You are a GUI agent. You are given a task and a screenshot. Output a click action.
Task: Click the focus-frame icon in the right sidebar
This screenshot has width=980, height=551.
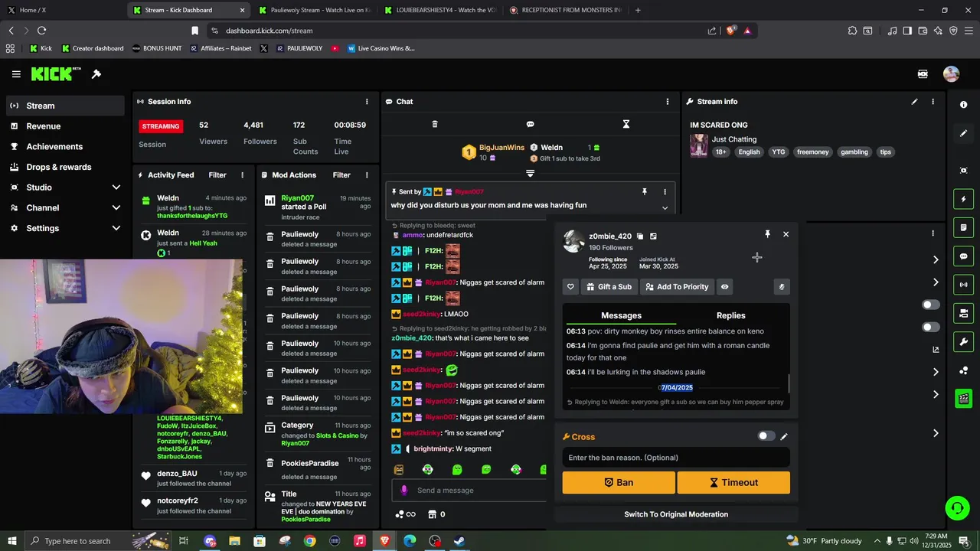point(963,170)
